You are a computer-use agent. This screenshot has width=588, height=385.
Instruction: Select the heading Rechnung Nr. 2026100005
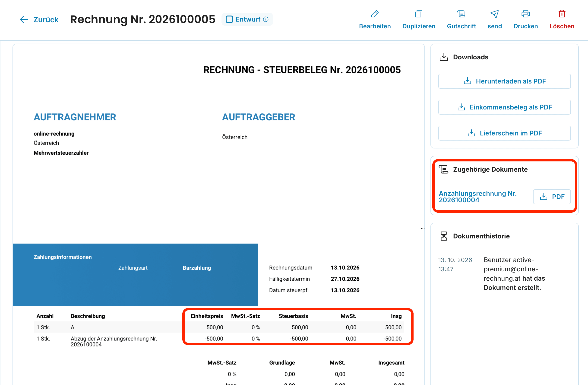coord(143,19)
